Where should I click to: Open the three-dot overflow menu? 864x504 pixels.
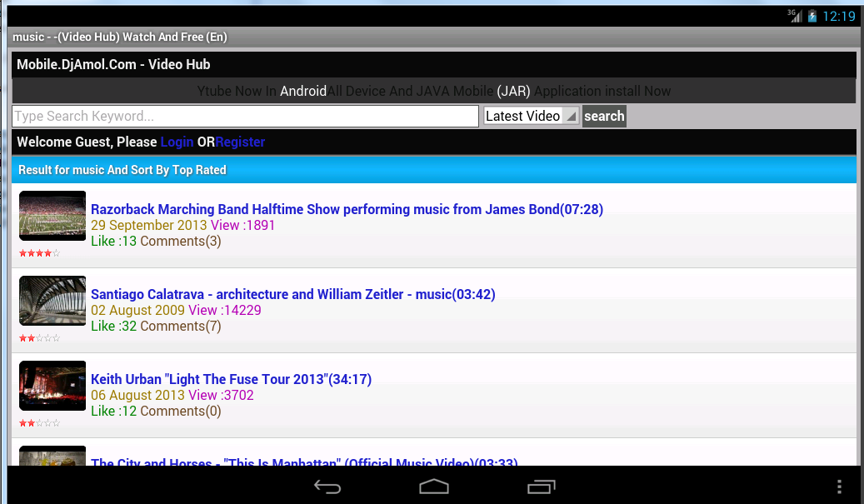(839, 487)
